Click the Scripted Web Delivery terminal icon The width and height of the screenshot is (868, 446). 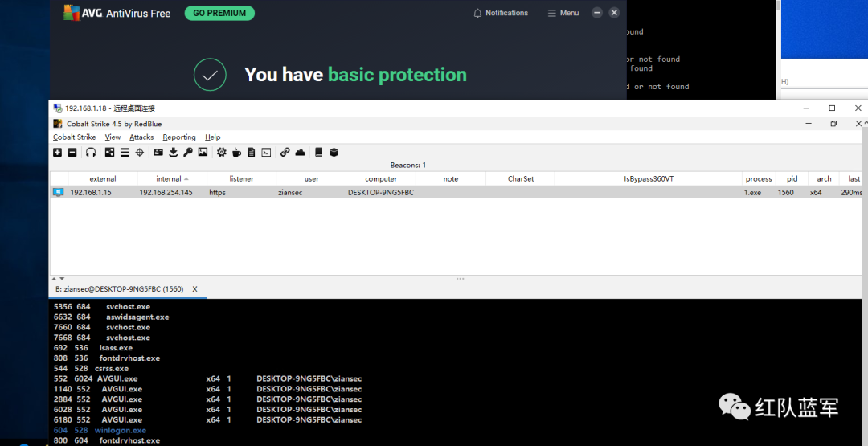click(266, 152)
